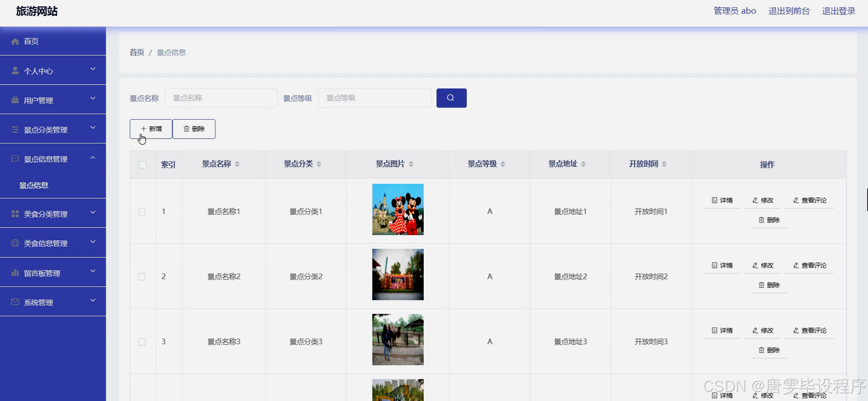Expand the 留言板管理 menu chevron
Screen dimensions: 868x401
93,271
